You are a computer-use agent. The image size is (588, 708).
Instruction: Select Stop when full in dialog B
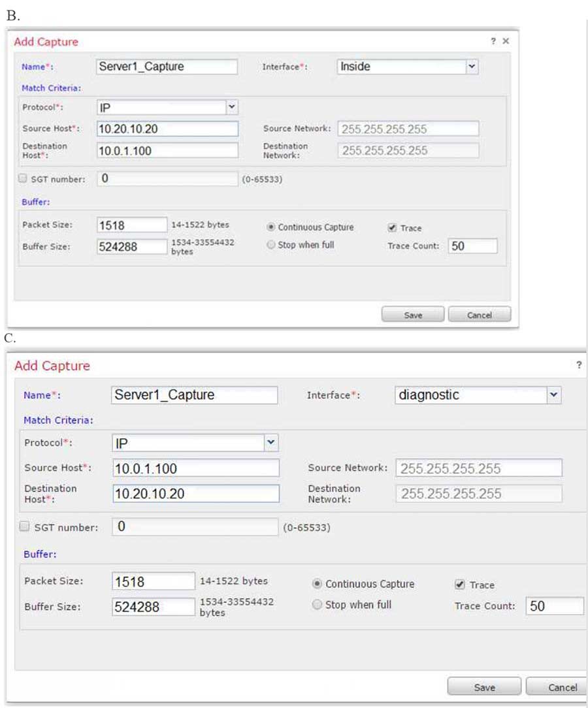click(x=272, y=245)
